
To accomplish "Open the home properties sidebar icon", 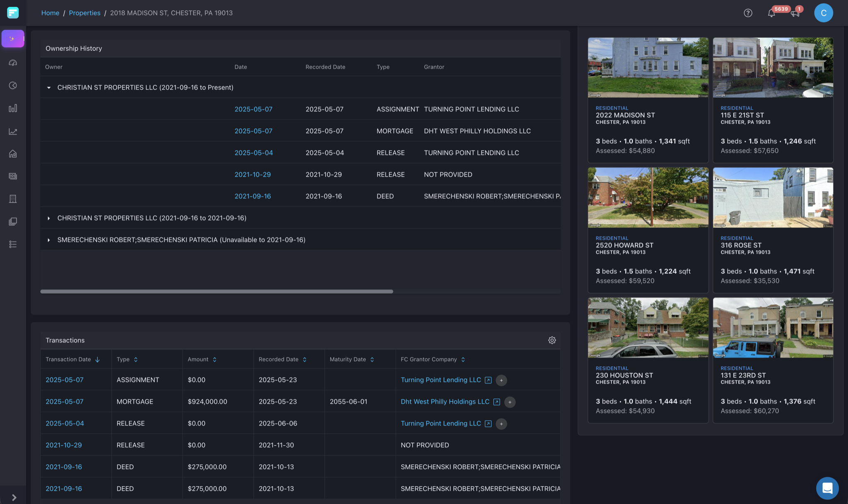I will [x=13, y=154].
